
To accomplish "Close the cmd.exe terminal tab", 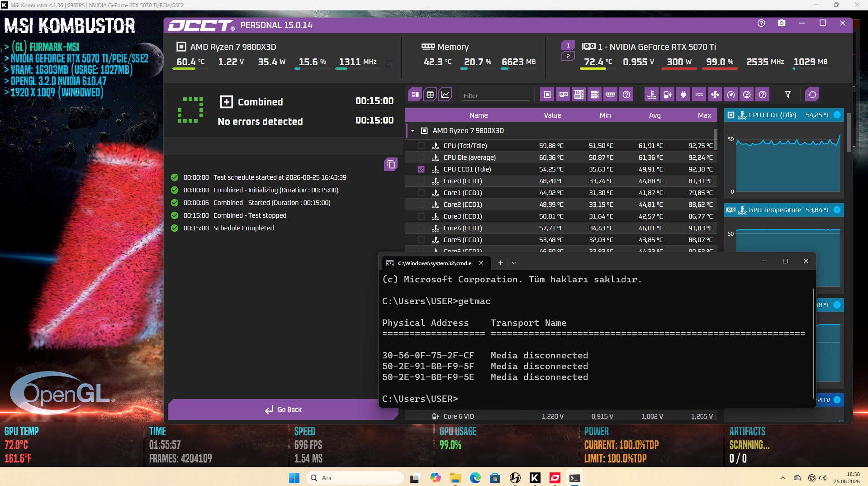I will (481, 263).
